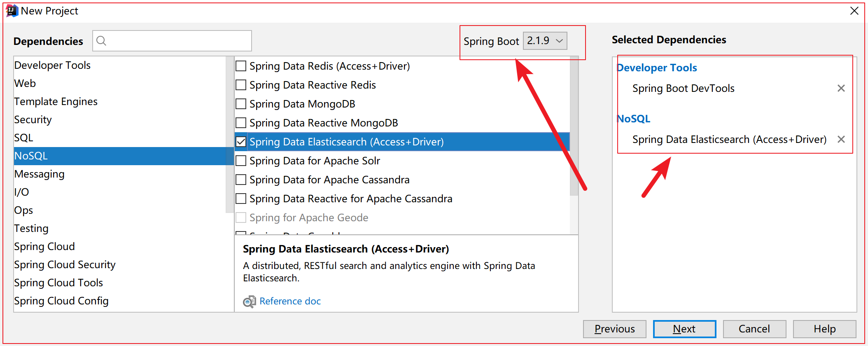Select the Spring Cloud category
868x346 pixels.
(120, 246)
